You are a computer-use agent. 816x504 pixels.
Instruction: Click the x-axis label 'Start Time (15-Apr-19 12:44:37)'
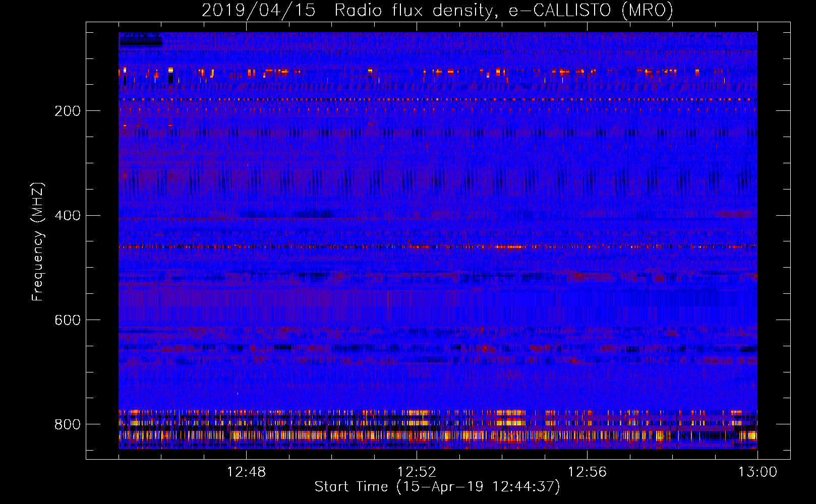click(437, 487)
